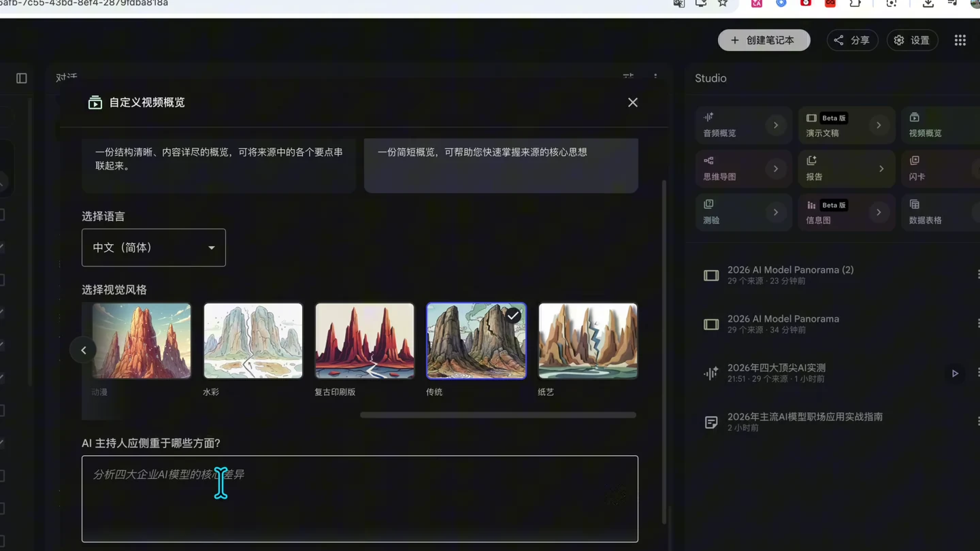This screenshot has height=551, width=980.
Task: Open the 思维导图 tile
Action: (x=743, y=169)
